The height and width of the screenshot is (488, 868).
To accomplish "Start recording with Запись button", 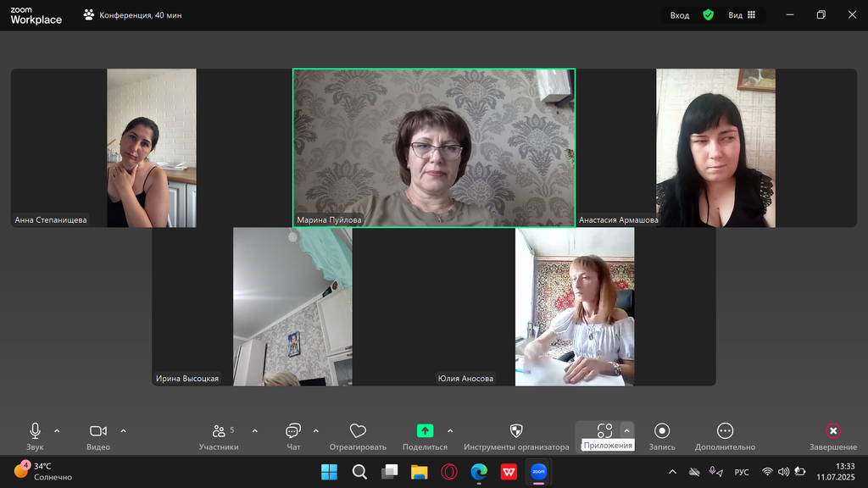I will tap(662, 431).
